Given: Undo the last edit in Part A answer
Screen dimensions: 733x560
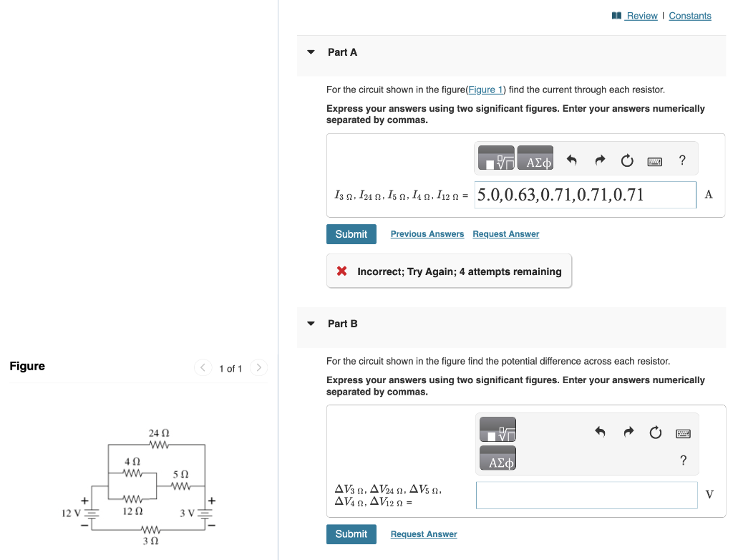Looking at the screenshot, I should coord(572,160).
